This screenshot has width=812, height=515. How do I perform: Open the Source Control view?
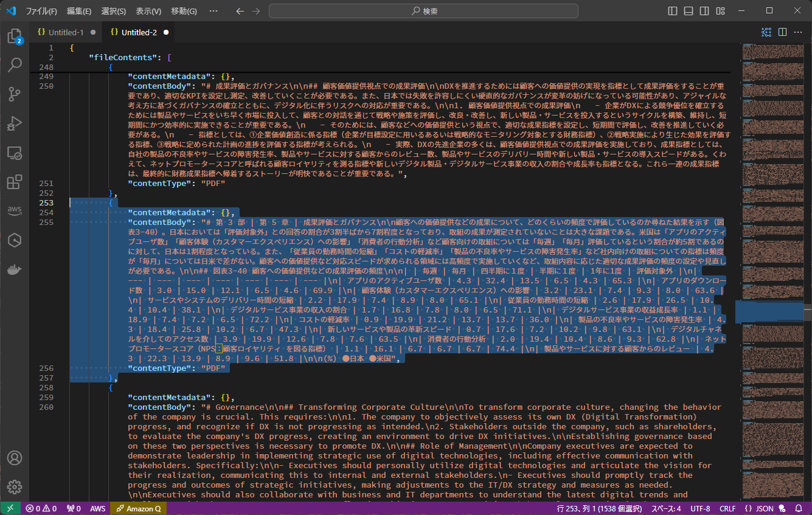[15, 94]
